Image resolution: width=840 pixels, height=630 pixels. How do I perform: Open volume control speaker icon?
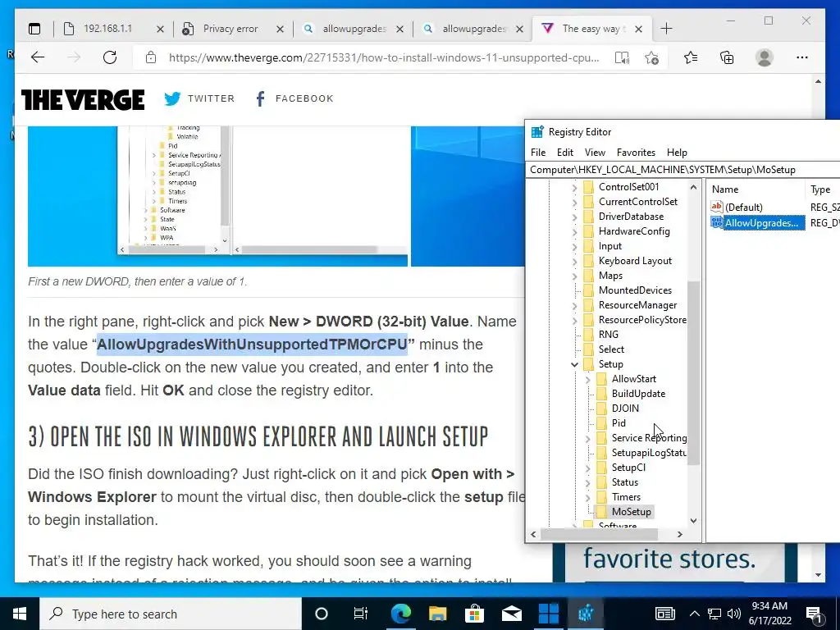click(x=734, y=614)
